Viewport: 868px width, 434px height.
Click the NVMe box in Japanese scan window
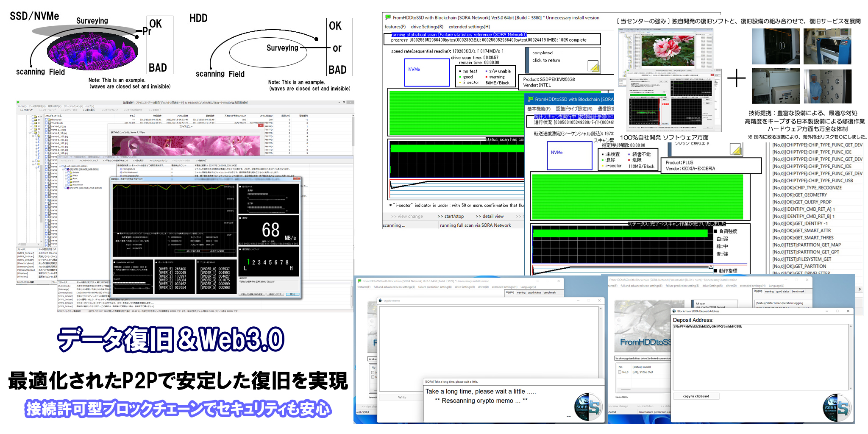tap(570, 156)
